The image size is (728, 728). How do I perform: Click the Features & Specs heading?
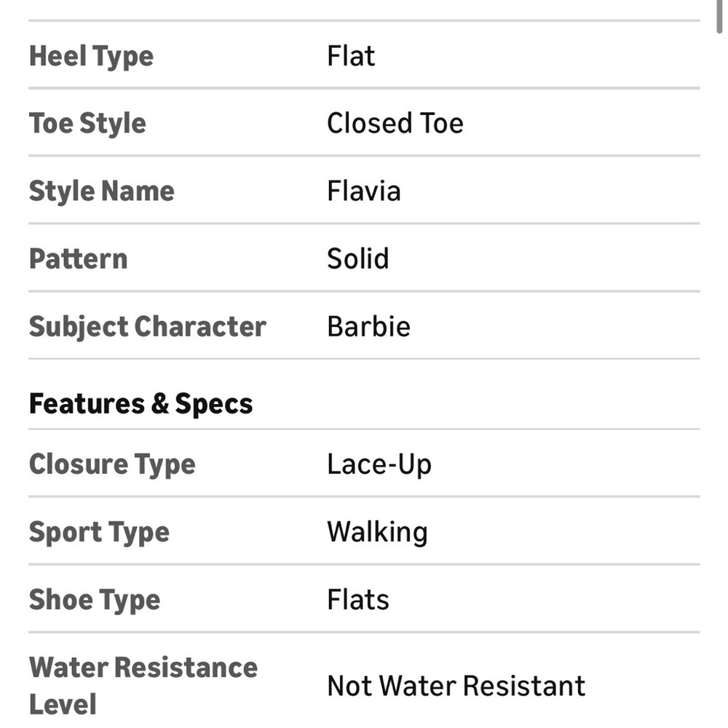click(141, 403)
